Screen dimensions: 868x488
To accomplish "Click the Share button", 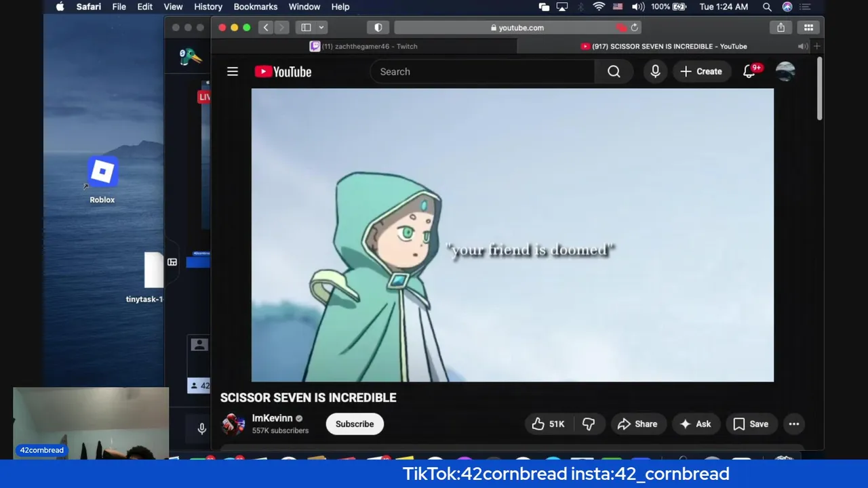I will pos(637,424).
